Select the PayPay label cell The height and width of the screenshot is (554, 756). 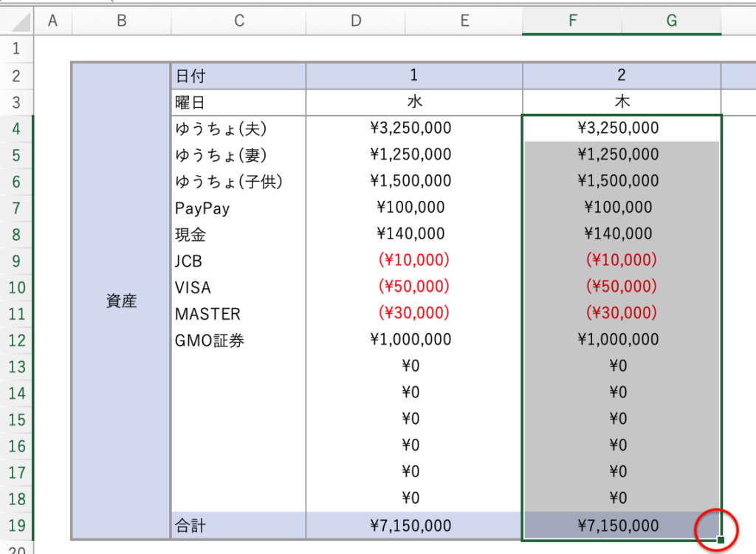[x=238, y=208]
